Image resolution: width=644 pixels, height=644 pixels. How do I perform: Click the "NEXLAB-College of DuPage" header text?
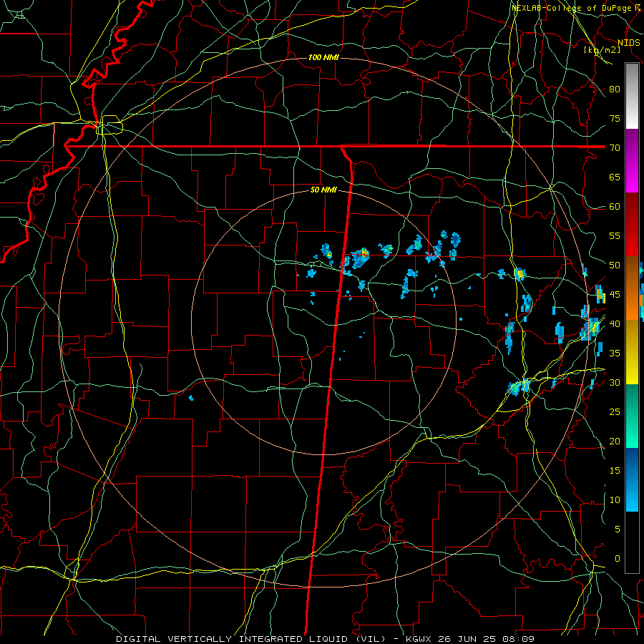[571, 8]
